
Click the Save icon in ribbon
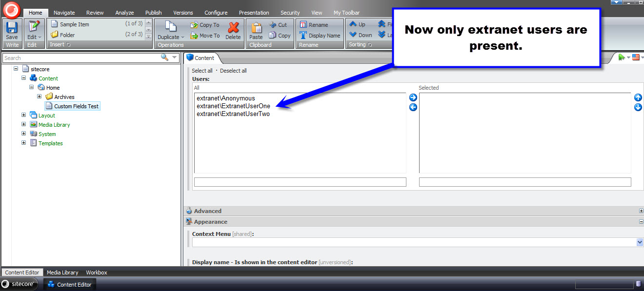(12, 28)
